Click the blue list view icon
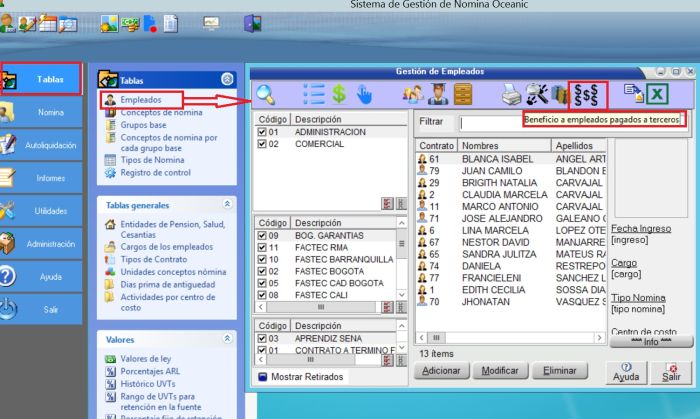Screen dimensions: 700x419 [x=314, y=94]
